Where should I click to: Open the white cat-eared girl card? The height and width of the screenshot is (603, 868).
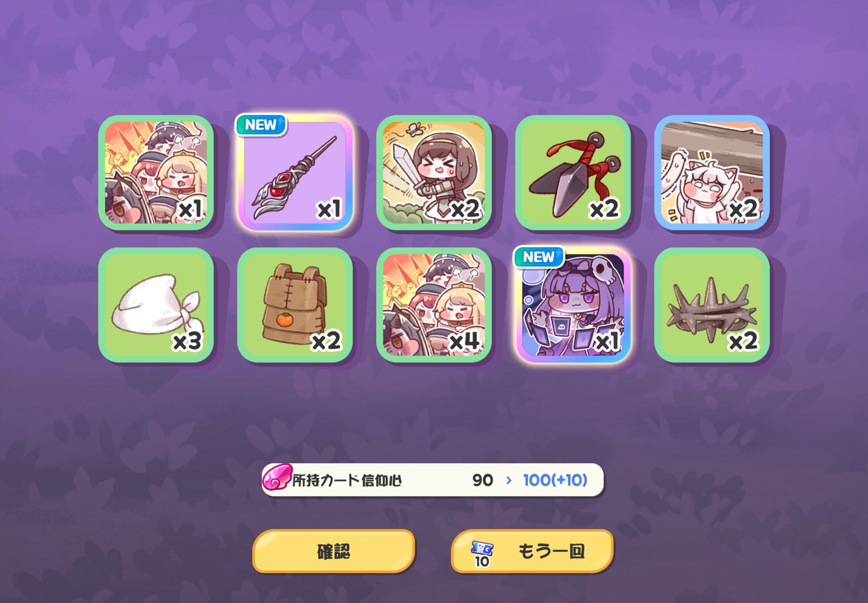[x=712, y=173]
